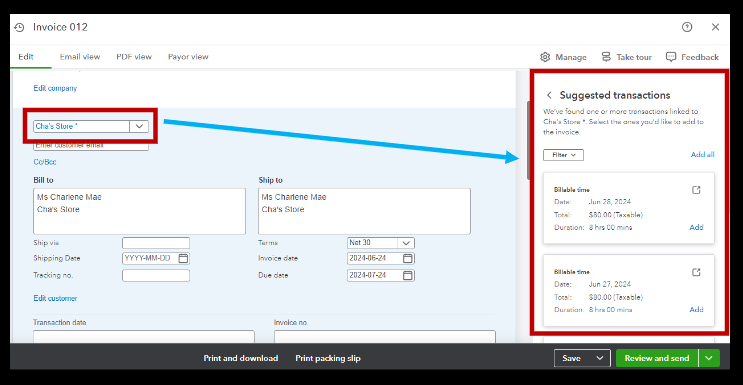Open the Feedback speech bubble
This screenshot has width=743, height=385.
coord(671,57)
